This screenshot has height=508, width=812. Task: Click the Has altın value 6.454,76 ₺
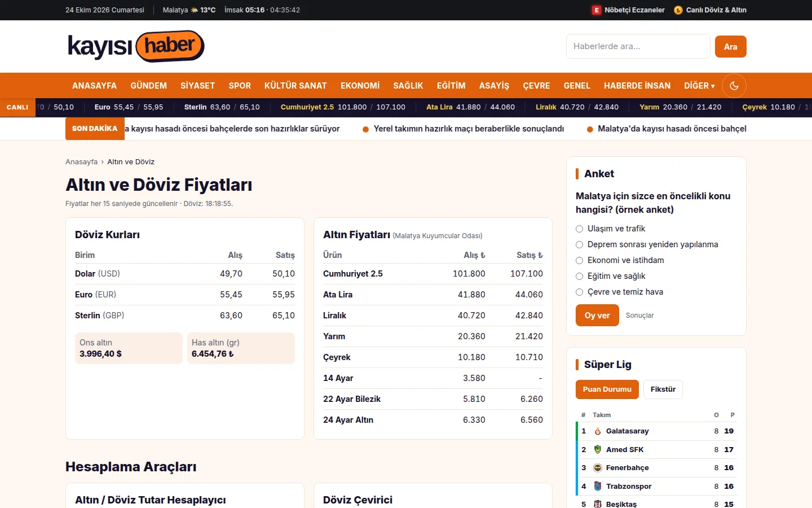click(213, 354)
